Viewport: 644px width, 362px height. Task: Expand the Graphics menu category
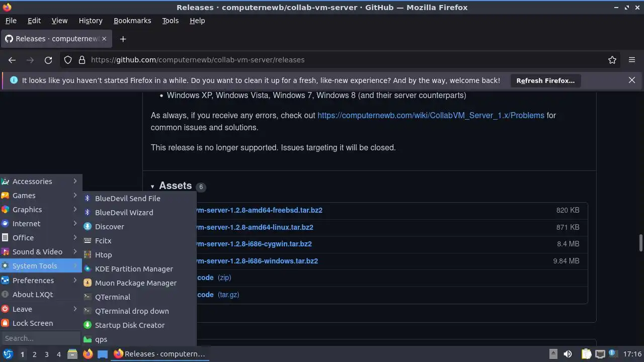tap(41, 210)
